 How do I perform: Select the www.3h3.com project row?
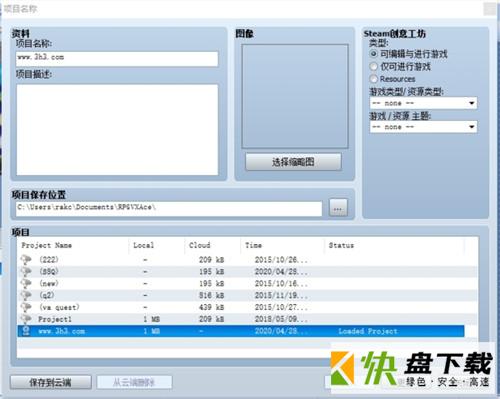(x=241, y=331)
